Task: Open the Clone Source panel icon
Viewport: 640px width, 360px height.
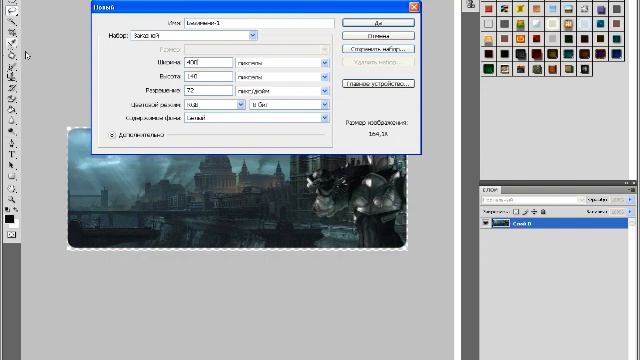Action: [x=470, y=4]
